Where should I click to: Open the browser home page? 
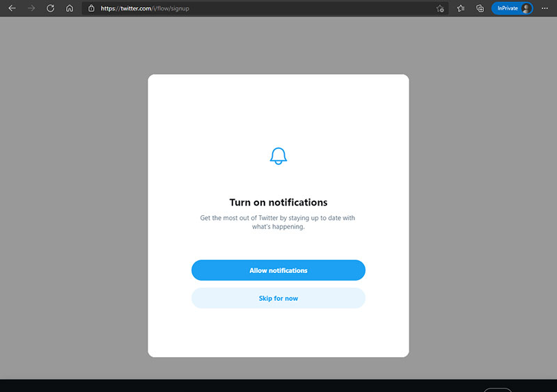pyautogui.click(x=69, y=8)
